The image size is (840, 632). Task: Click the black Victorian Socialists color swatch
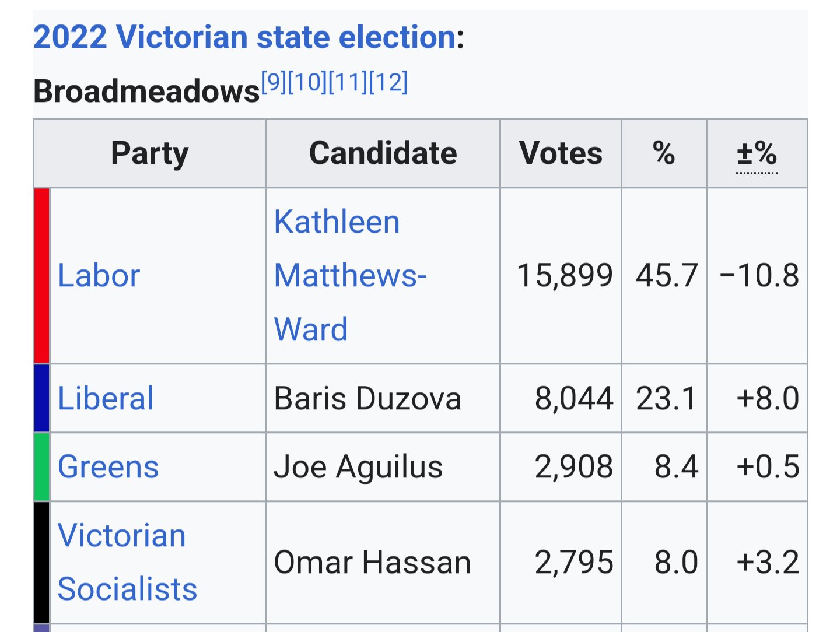(x=42, y=562)
